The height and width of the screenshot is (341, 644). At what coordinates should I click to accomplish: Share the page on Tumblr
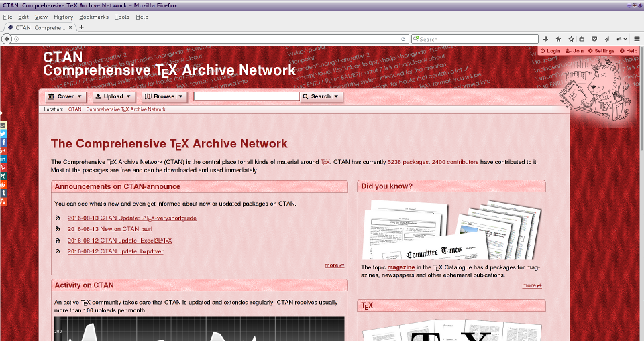tap(3, 193)
